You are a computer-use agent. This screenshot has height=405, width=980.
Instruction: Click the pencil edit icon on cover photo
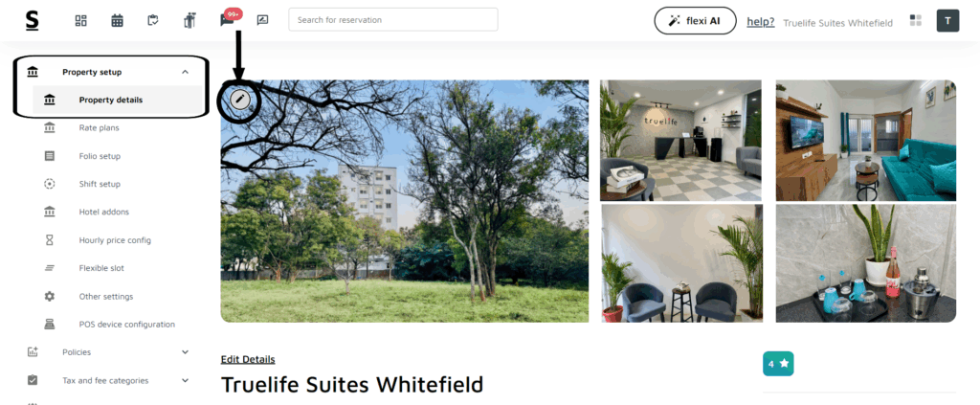[240, 99]
